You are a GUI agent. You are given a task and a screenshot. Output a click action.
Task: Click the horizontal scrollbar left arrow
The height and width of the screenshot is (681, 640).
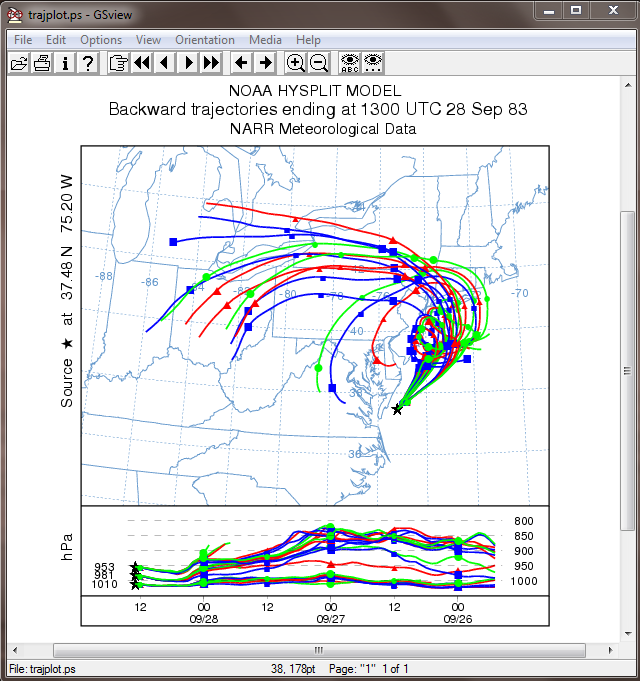click(x=15, y=650)
